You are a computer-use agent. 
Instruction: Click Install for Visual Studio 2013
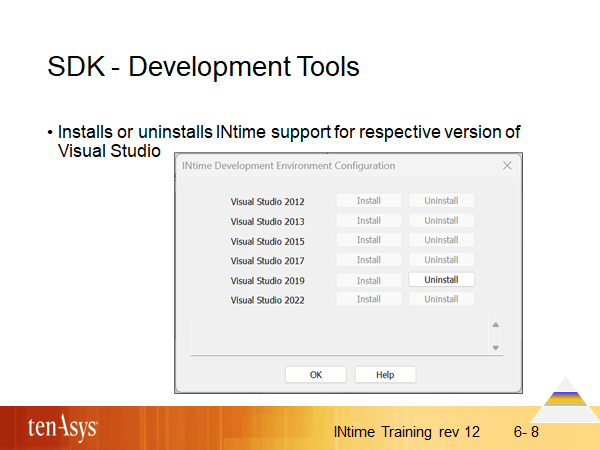pos(369,220)
